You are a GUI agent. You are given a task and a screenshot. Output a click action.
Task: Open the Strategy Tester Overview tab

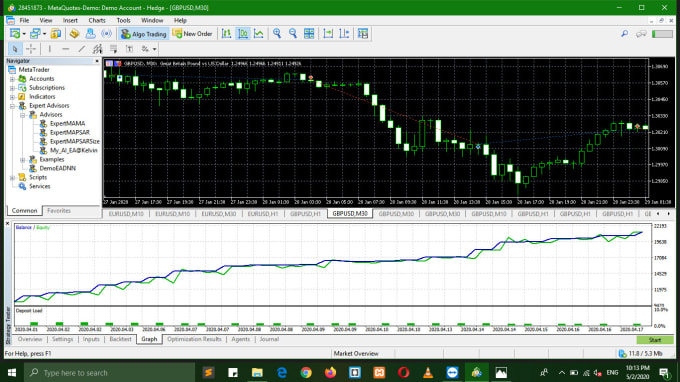point(30,340)
